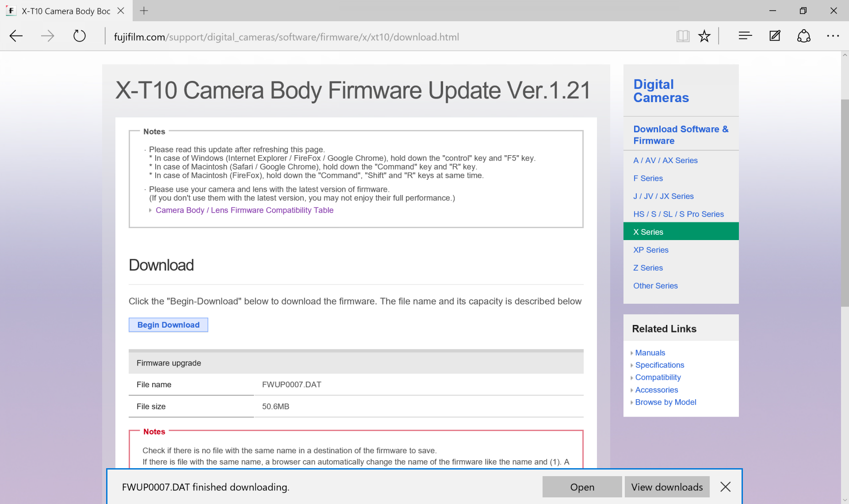Open the Accessories related link
The image size is (849, 504).
coord(657,390)
